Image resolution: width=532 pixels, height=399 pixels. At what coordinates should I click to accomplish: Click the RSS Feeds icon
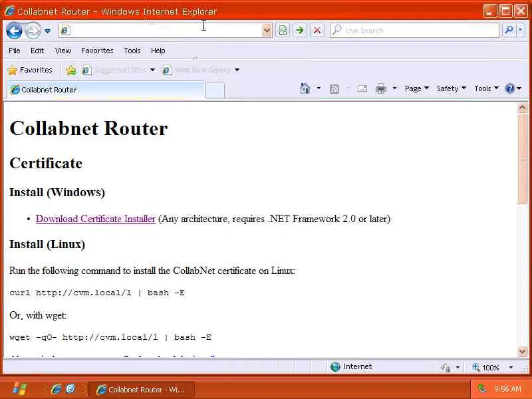(334, 89)
